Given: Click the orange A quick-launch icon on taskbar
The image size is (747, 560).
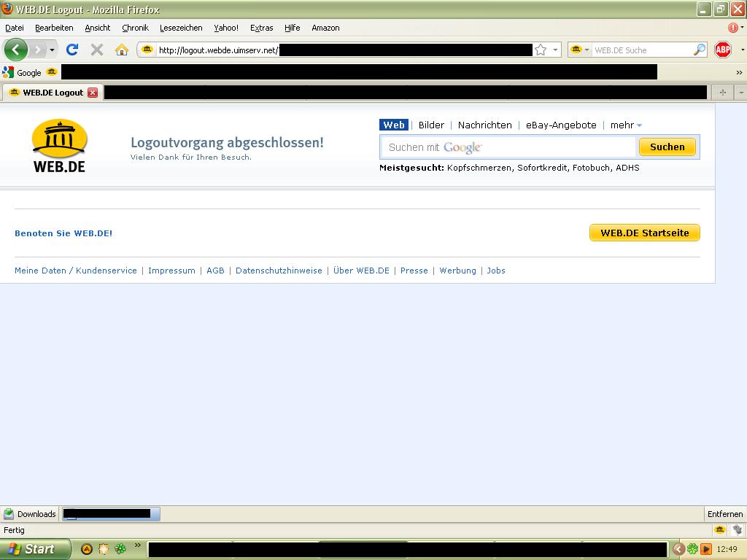Looking at the screenshot, I should coord(87,549).
